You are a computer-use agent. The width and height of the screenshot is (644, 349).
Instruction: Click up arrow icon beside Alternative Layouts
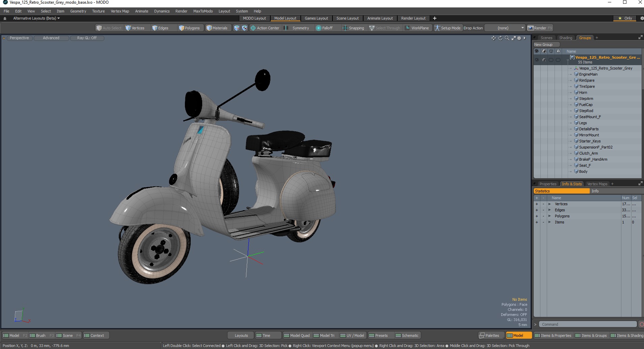5,18
